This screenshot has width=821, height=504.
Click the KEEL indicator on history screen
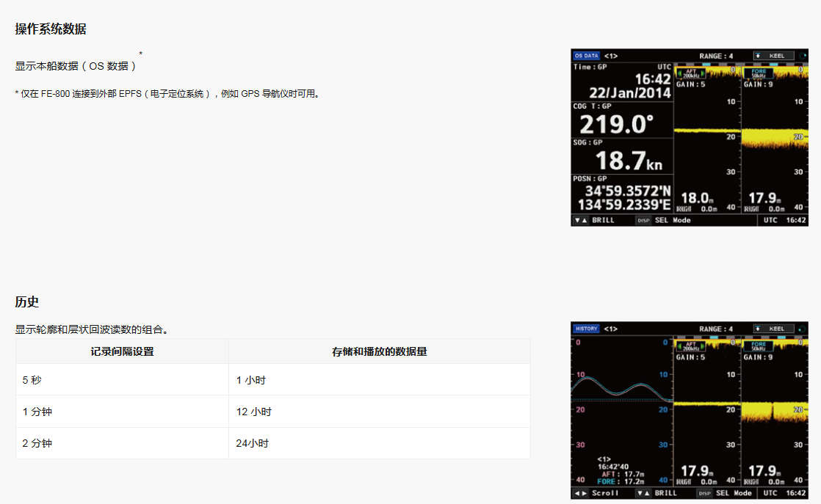(773, 329)
